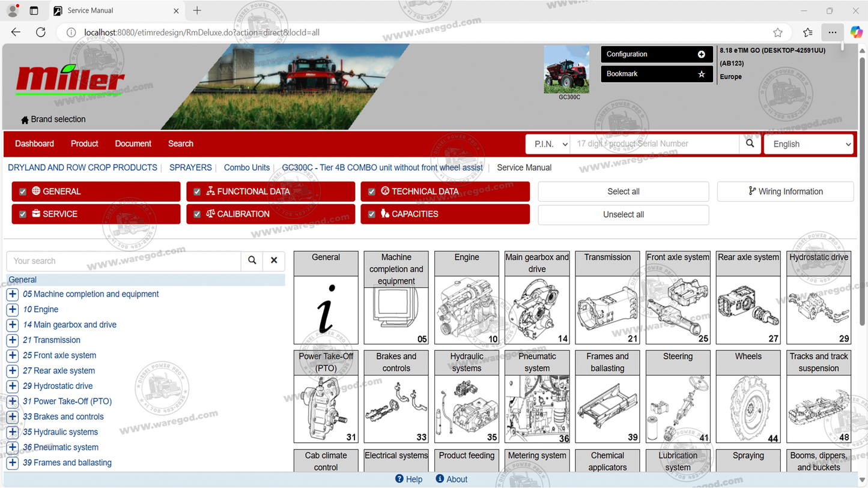Image resolution: width=868 pixels, height=488 pixels.
Task: Expand 14 Main gearbox and drive node
Action: 13,325
